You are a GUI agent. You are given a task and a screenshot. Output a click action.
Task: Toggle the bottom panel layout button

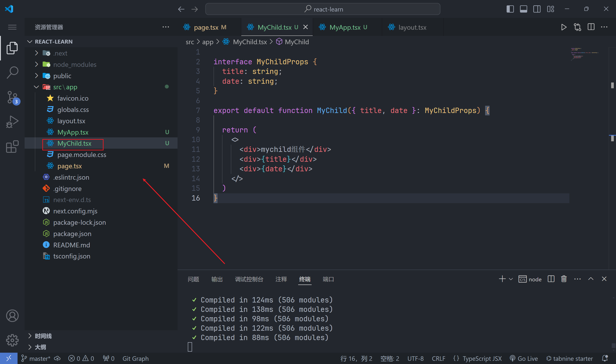point(523,9)
